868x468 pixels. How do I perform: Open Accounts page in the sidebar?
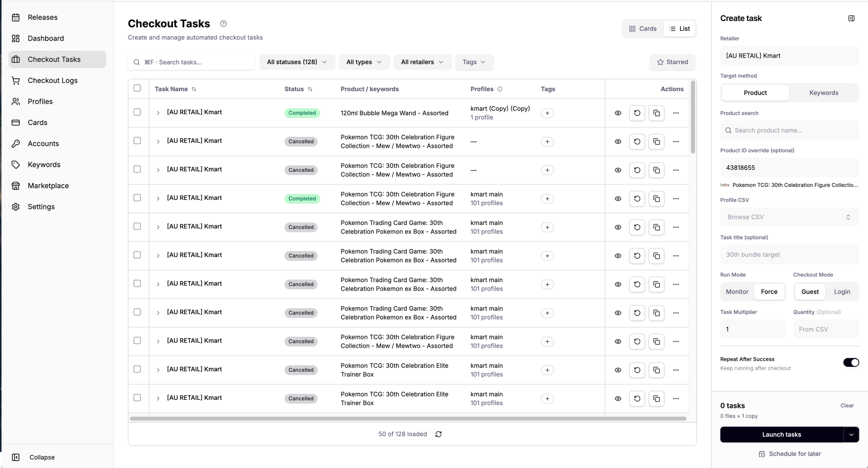58,144
